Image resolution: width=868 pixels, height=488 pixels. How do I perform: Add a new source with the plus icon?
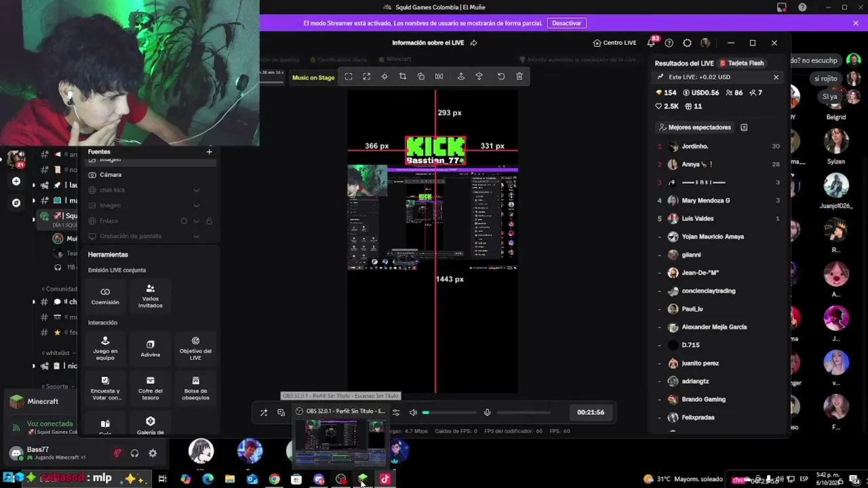(x=209, y=152)
